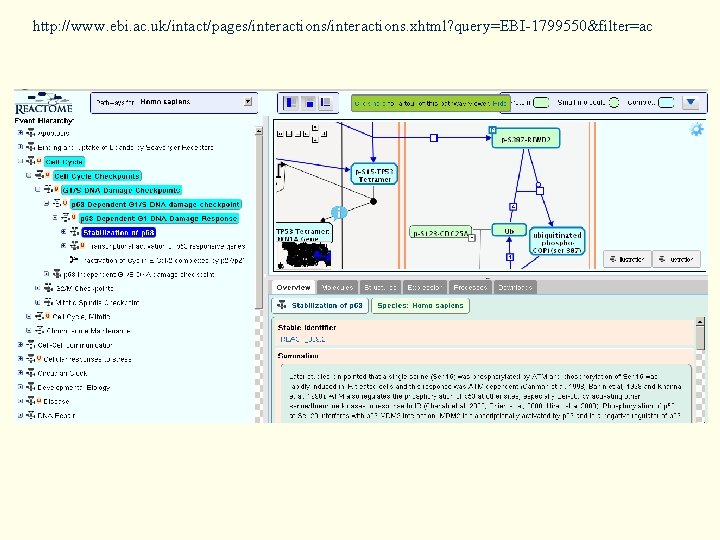
Task: Open the gear settings icon in diagram
Action: (697, 129)
